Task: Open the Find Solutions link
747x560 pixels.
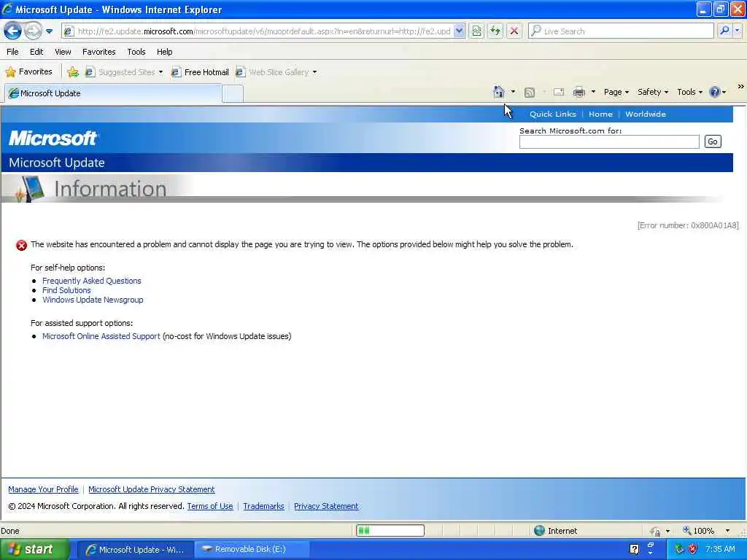Action: click(66, 290)
